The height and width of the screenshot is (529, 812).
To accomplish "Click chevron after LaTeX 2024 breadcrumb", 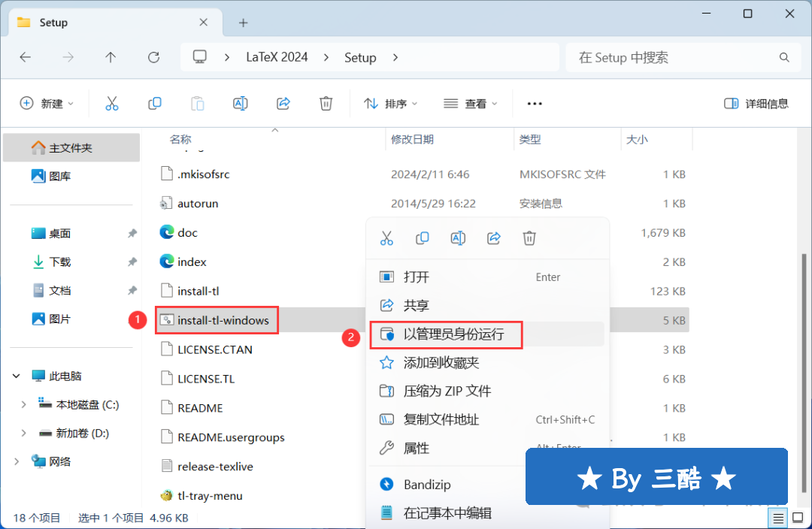I will (x=326, y=57).
